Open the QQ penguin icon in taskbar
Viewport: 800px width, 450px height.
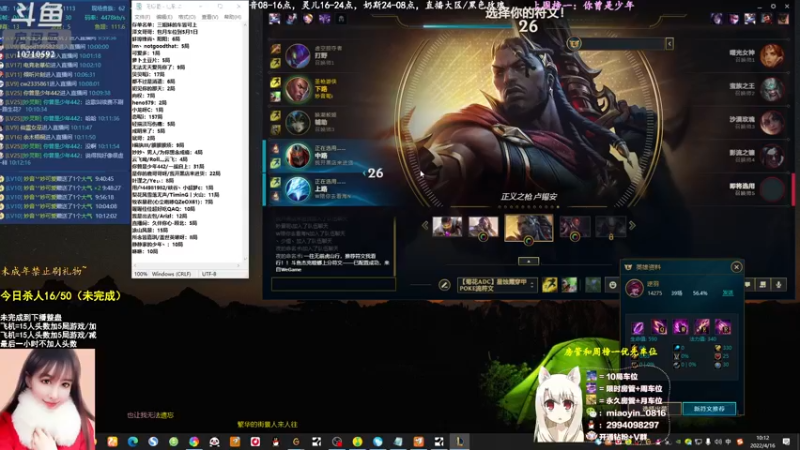[276, 442]
